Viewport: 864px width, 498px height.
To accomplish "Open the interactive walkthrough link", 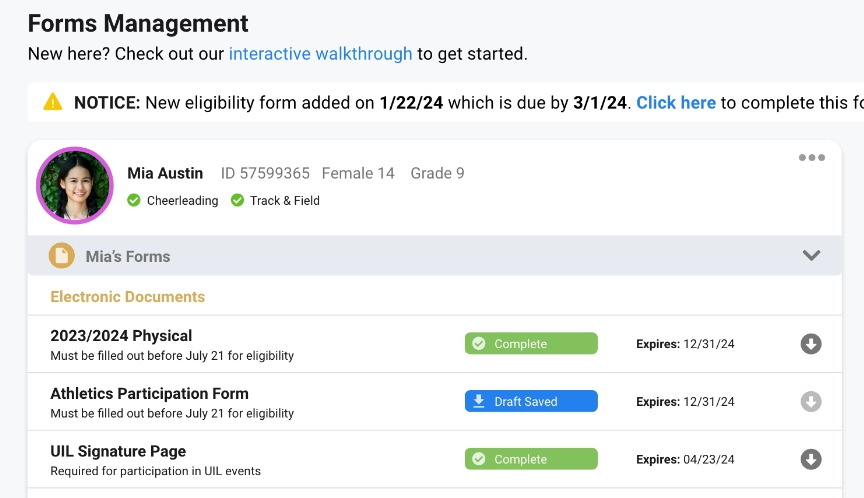I will click(x=320, y=54).
